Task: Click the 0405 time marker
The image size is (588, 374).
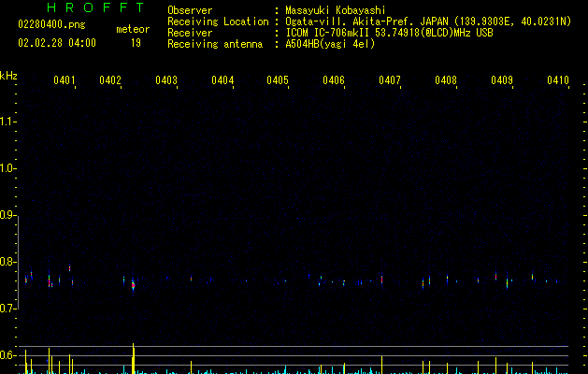Action: click(x=278, y=80)
